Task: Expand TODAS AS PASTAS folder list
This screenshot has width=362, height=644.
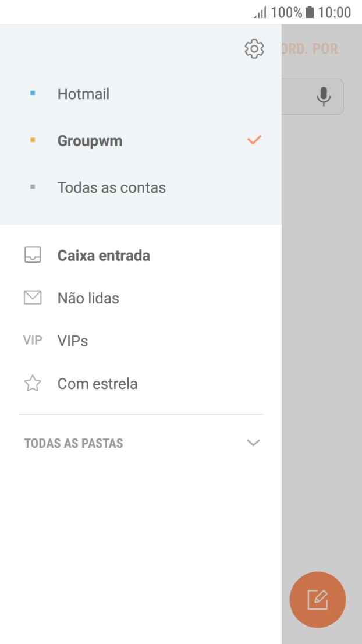Action: 73,443
